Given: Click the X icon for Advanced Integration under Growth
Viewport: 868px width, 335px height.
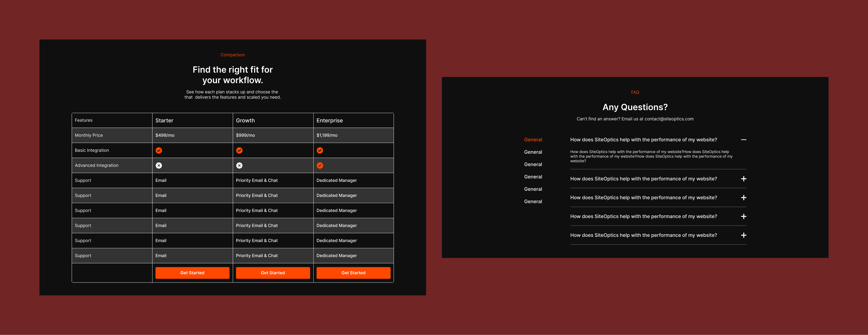Looking at the screenshot, I should (x=239, y=165).
